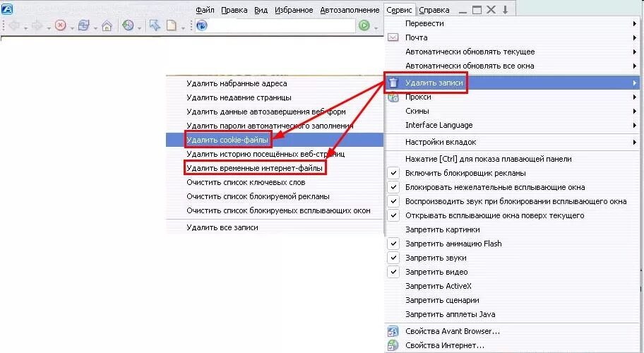Viewport: 644px width, 353px height.
Task: Open dropdown arrow next to History icon
Action: click(x=140, y=28)
